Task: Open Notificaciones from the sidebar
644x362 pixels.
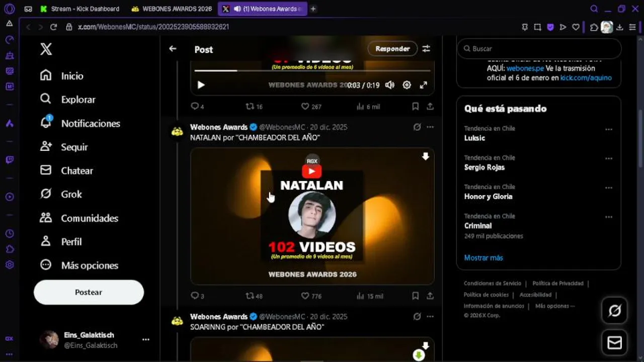Action: (80, 123)
